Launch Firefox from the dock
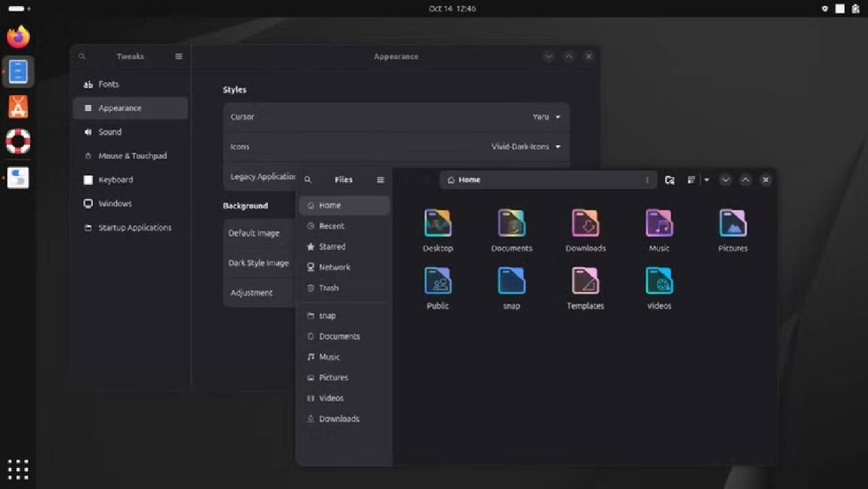The height and width of the screenshot is (489, 868). click(x=18, y=37)
